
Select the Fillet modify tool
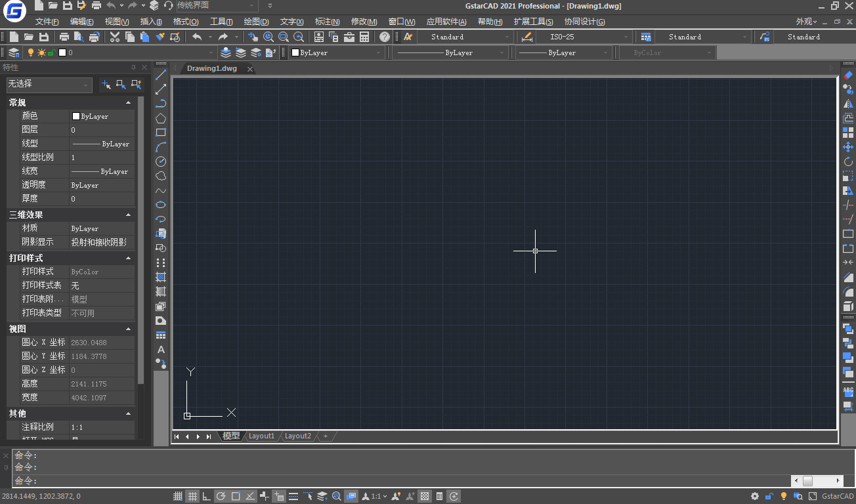click(848, 292)
